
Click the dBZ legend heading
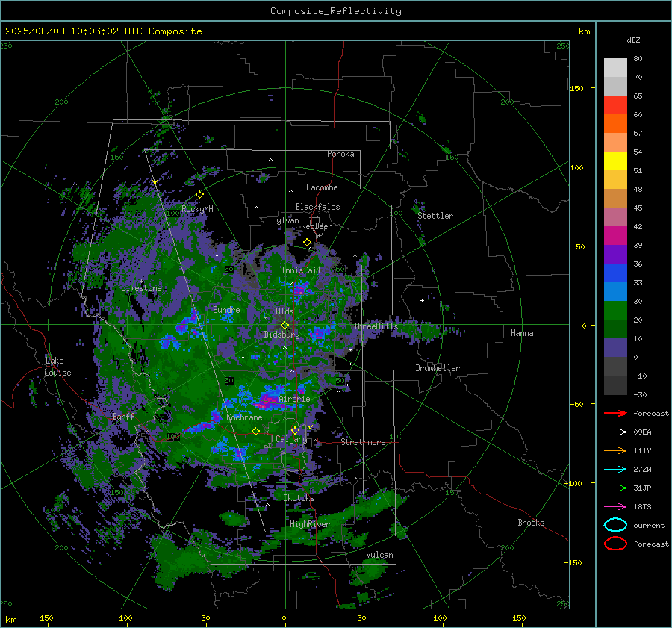(x=633, y=40)
